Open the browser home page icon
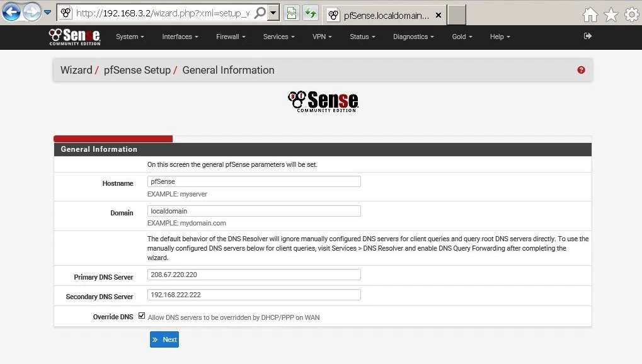This screenshot has width=642, height=364. click(x=590, y=14)
